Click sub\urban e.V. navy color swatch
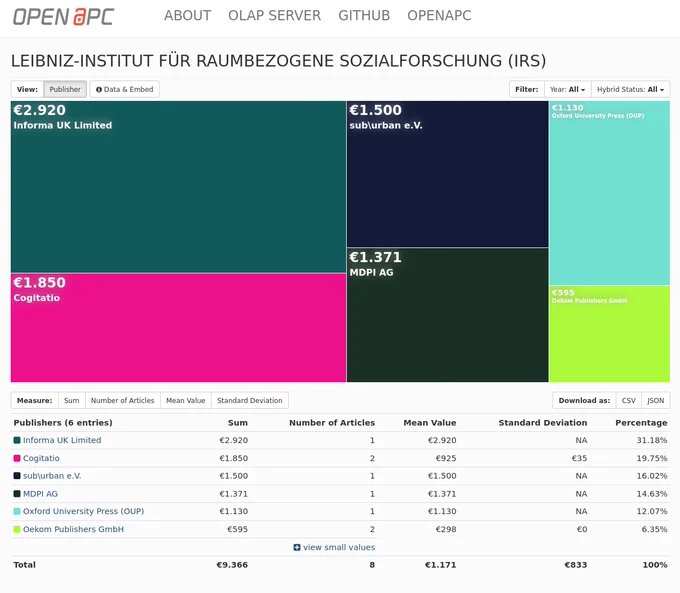Image resolution: width=680 pixels, height=593 pixels. (17, 476)
